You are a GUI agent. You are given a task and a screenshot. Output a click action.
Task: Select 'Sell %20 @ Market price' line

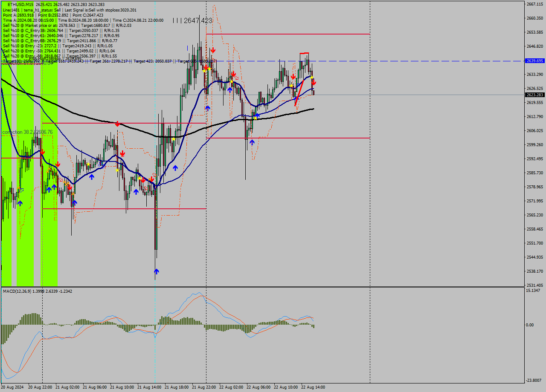pos(67,26)
